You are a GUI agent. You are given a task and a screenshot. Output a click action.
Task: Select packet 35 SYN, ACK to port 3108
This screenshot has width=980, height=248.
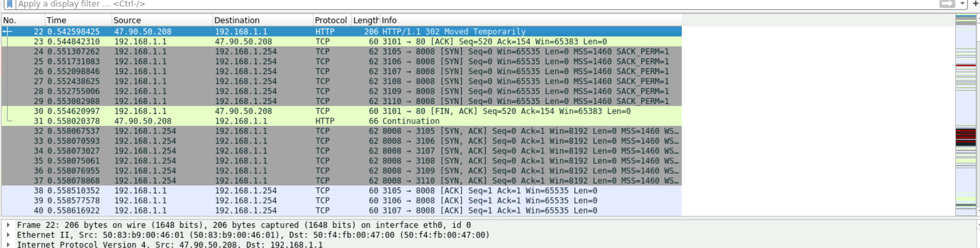click(x=342, y=161)
